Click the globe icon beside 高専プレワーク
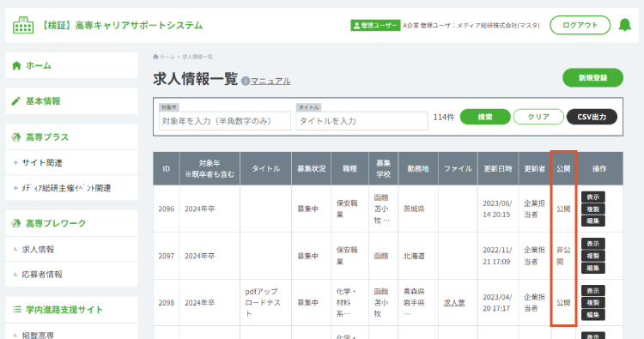The image size is (644, 339). point(16,223)
